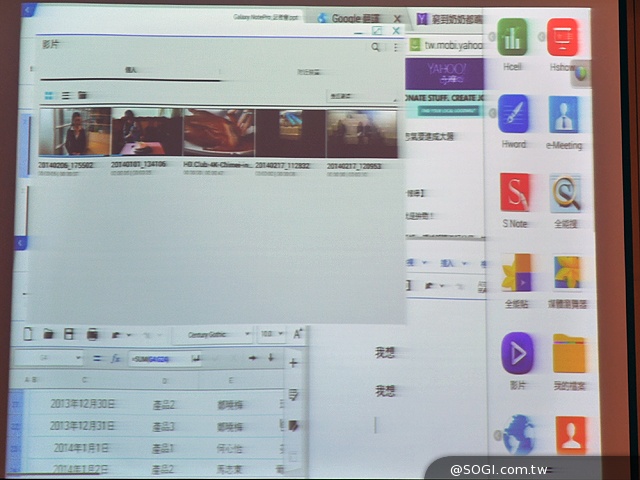Select column C header
The height and width of the screenshot is (480, 640).
click(84, 380)
